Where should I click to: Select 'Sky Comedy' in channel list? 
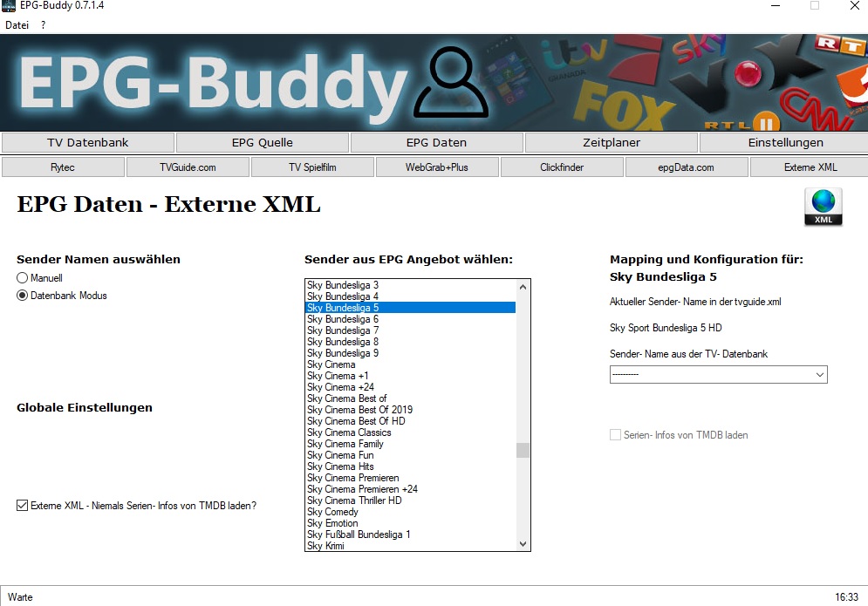[411, 512]
